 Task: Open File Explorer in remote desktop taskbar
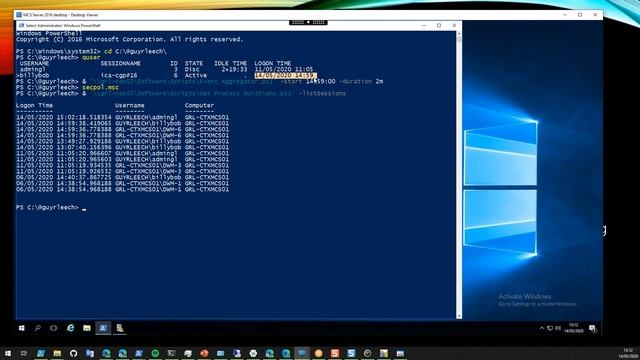click(x=87, y=328)
